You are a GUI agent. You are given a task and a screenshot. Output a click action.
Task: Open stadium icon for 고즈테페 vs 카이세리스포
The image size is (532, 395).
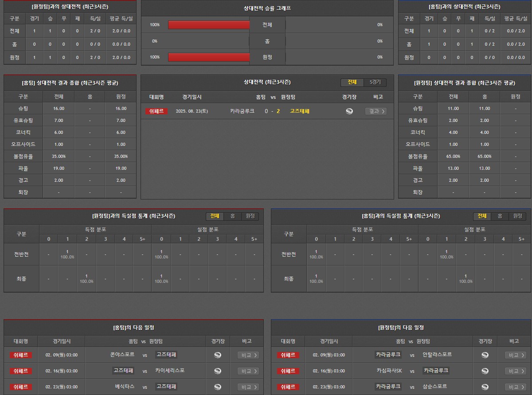[x=218, y=371]
